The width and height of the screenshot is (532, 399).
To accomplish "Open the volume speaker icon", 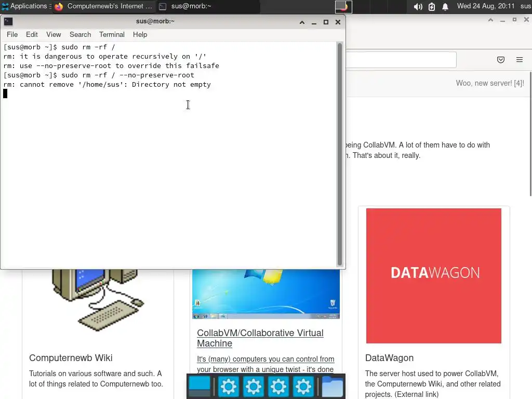I will (418, 6).
